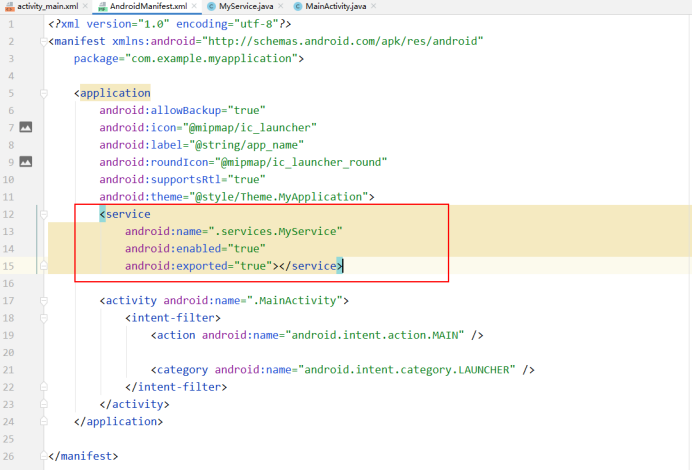Click the "android.intent.action.MAIN" value
This screenshot has height=471, width=693.
tap(375, 335)
